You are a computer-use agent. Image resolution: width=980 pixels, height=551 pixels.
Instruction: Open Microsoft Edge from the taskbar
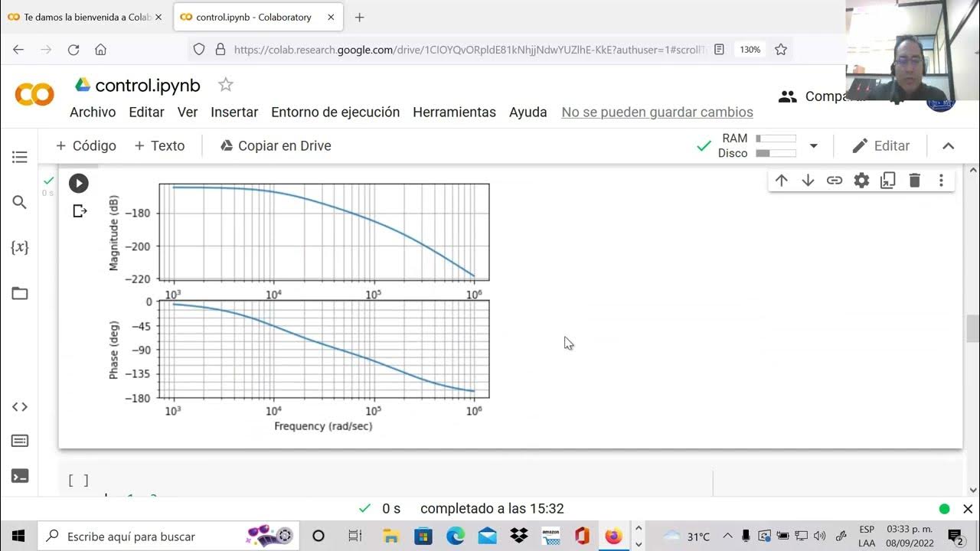pyautogui.click(x=455, y=536)
